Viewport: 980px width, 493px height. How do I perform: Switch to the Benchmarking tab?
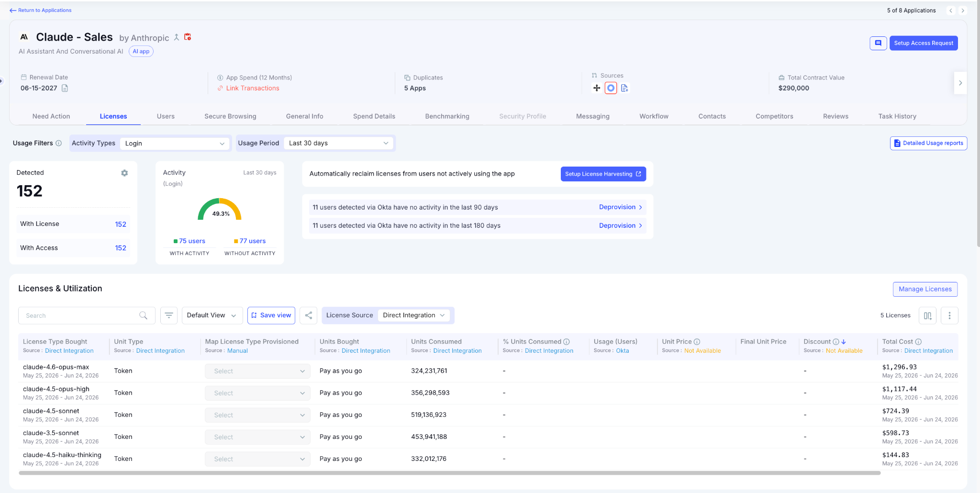[447, 116]
